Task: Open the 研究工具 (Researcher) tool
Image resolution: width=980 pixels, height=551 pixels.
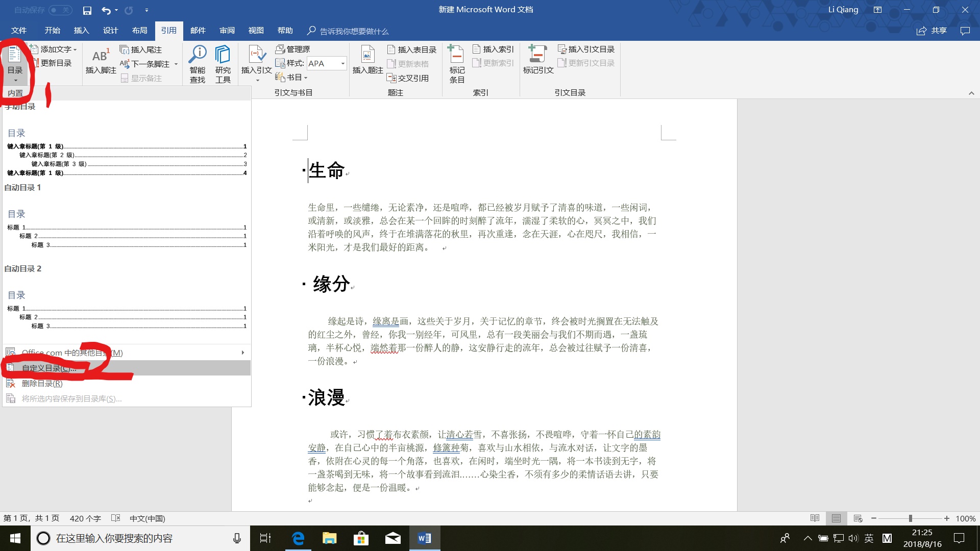Action: click(223, 62)
